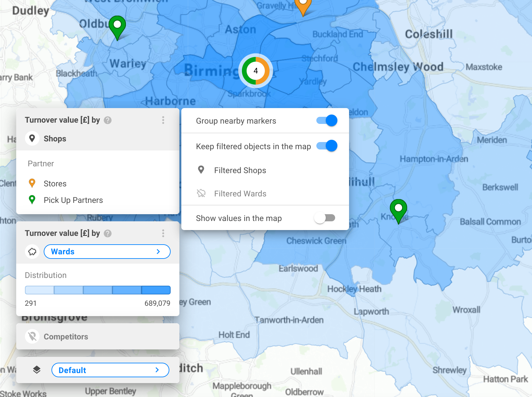Open the three-dot menu on Shops panel
Image resolution: width=532 pixels, height=397 pixels.
(163, 120)
